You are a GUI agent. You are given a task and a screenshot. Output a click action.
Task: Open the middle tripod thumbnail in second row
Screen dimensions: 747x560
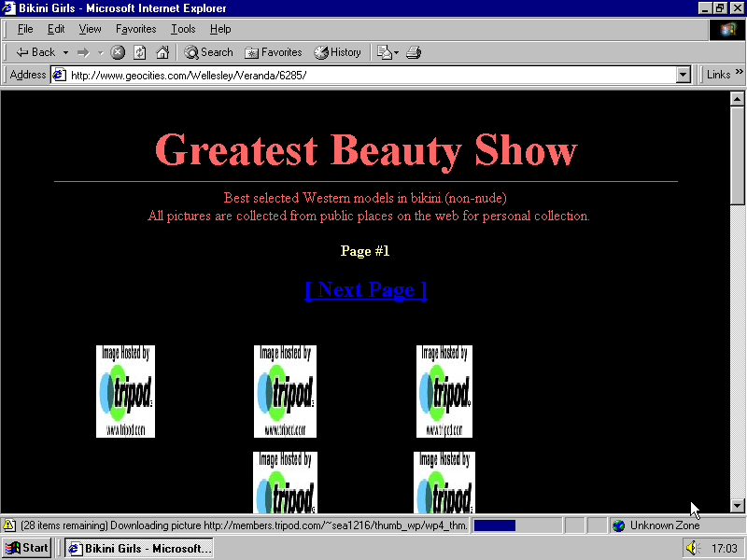[285, 482]
